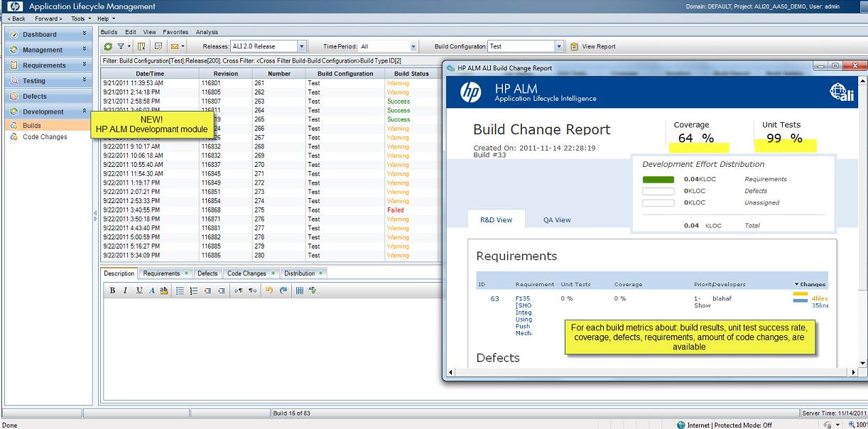Switch to the Distribution tab
This screenshot has height=429, width=868.
coord(303,273)
